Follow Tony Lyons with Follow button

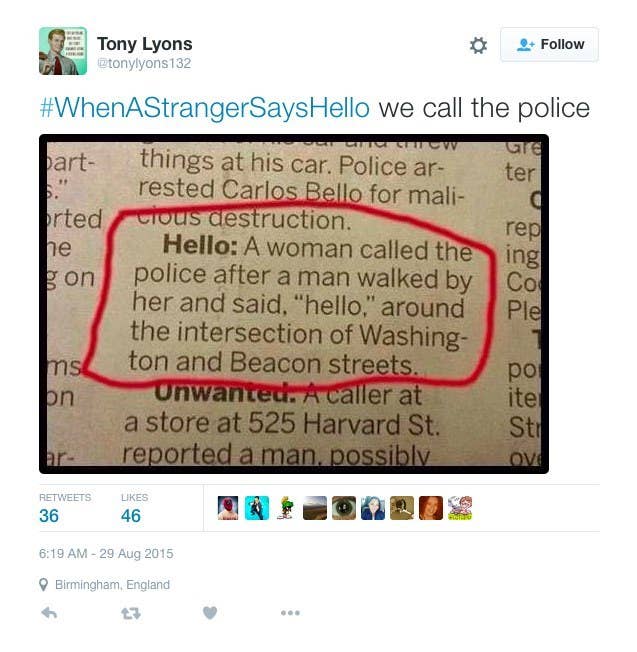tap(549, 44)
